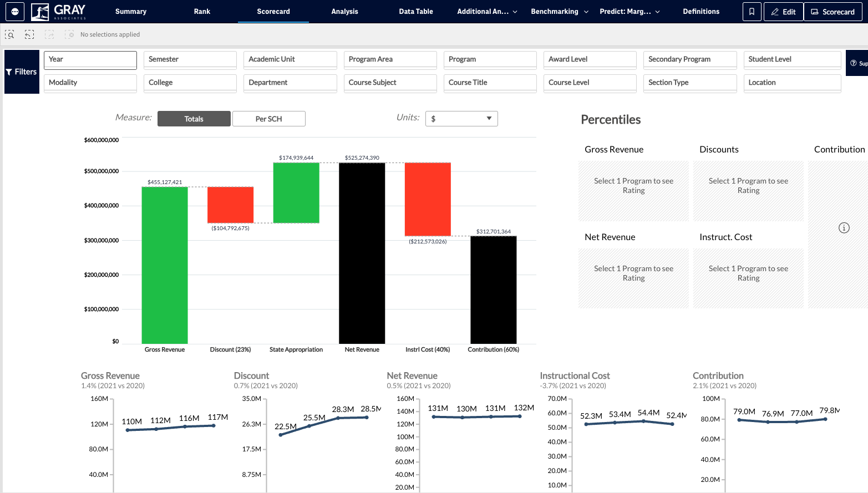Click the info icon in Contribution percentile
The width and height of the screenshot is (868, 493).
(x=844, y=228)
